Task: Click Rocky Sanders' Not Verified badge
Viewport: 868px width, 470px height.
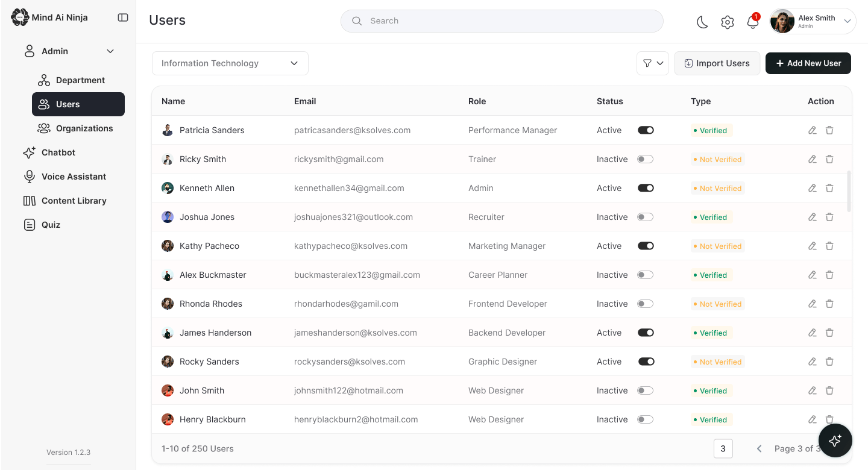Action: (x=718, y=362)
